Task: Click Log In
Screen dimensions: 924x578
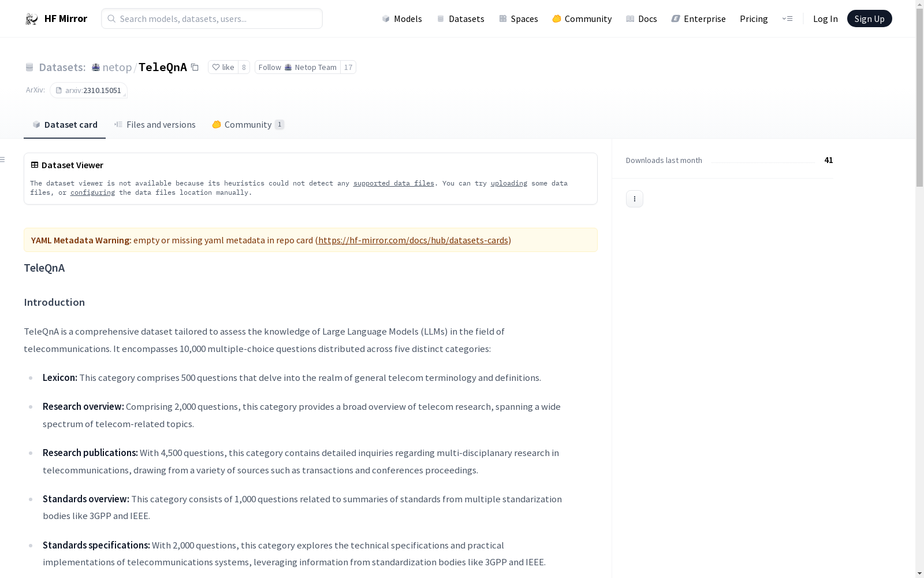Action: click(825, 19)
